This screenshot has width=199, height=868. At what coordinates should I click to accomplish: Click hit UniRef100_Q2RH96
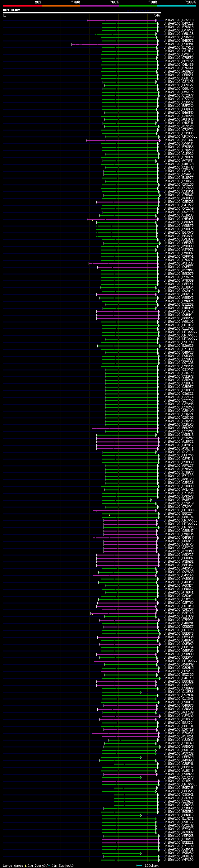point(178,133)
